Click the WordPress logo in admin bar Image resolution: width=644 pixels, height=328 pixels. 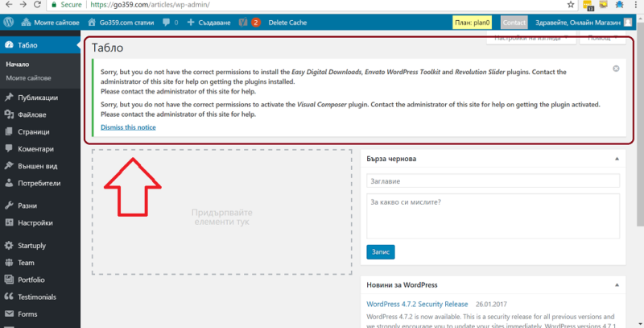pyautogui.click(x=9, y=23)
